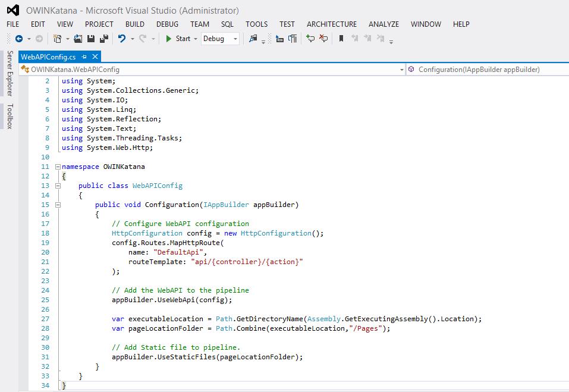Viewport: 569px width, 392px height.
Task: Open the ARCHITECTURE menu
Action: pos(332,24)
